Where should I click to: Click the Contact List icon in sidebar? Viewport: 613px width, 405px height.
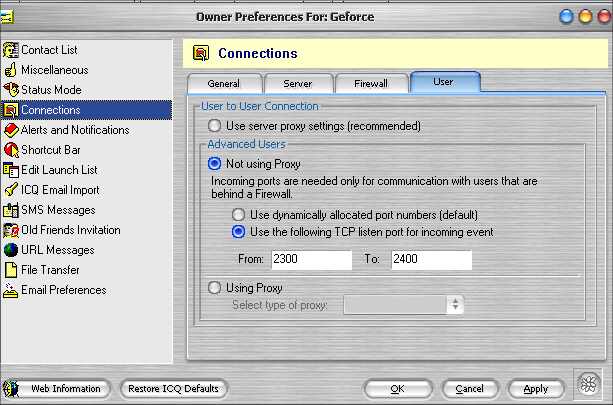(11, 50)
